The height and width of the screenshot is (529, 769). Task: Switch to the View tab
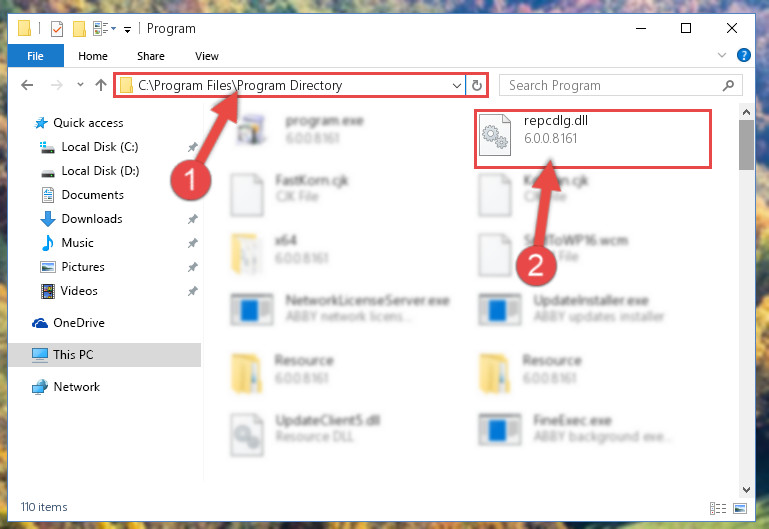pyautogui.click(x=206, y=56)
